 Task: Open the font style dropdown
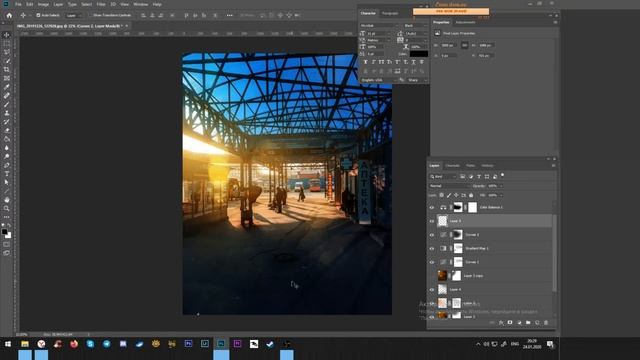416,25
